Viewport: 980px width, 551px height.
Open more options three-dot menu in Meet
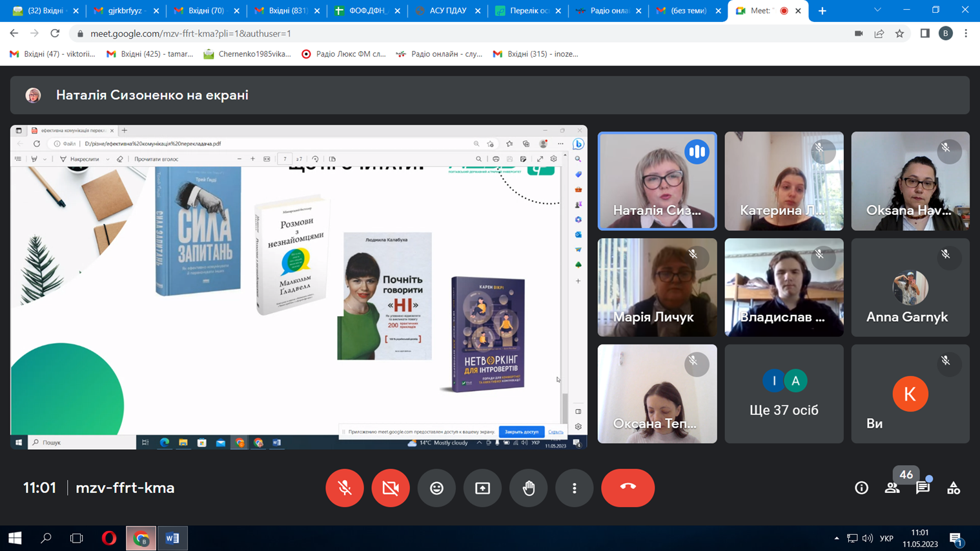575,488
